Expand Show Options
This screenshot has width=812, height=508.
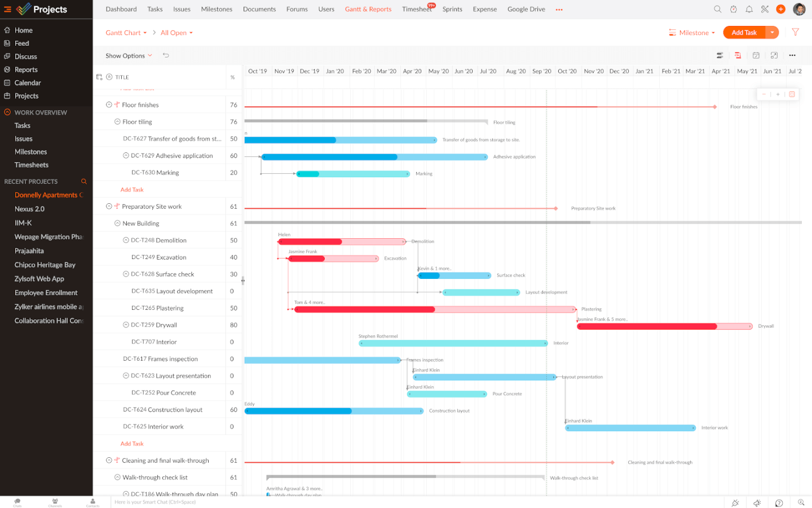[129, 55]
